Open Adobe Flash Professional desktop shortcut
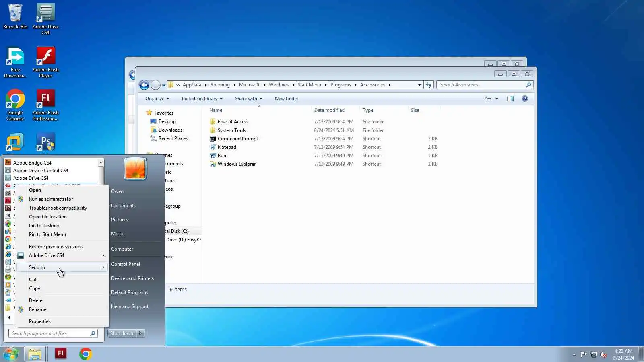 coord(45,105)
